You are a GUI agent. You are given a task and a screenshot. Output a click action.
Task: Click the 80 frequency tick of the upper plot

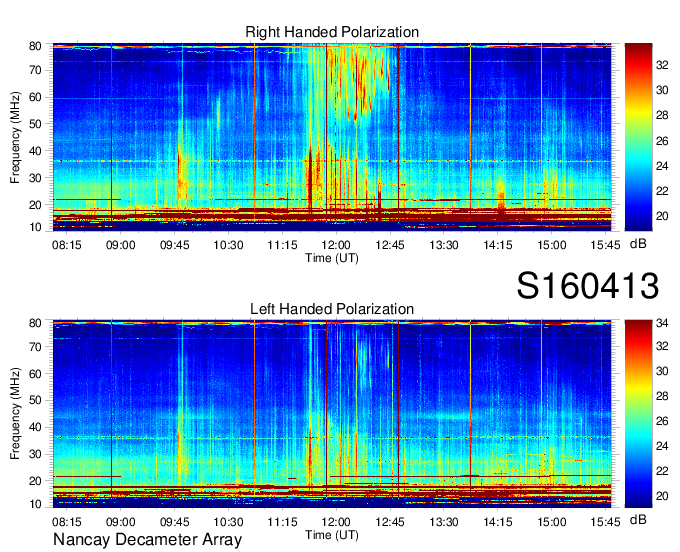coord(35,46)
